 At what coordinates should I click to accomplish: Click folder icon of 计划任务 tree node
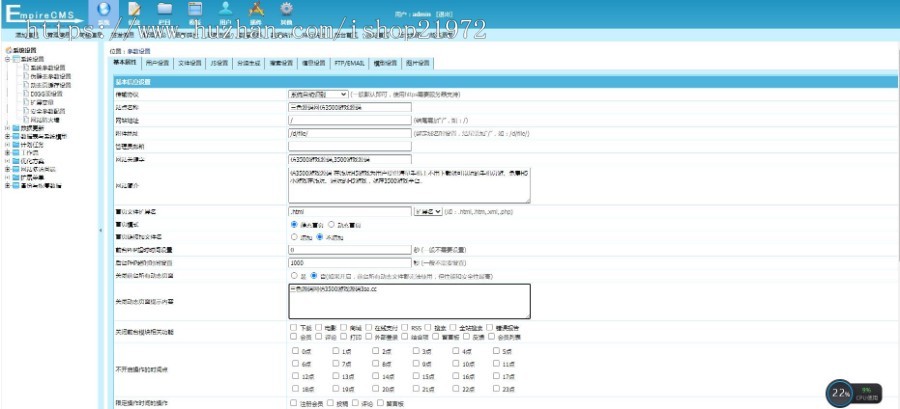(x=16, y=145)
